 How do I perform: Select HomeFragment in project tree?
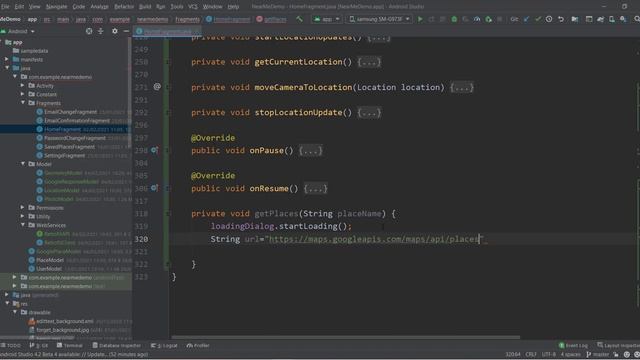click(x=62, y=129)
